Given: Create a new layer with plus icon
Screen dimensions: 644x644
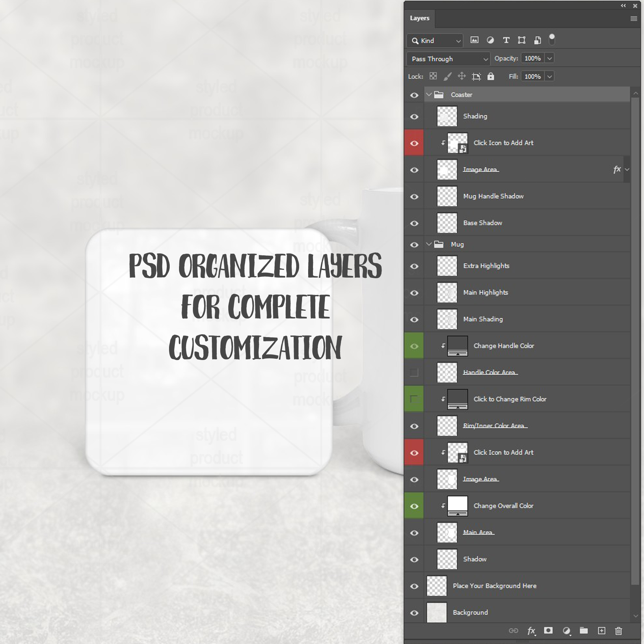Looking at the screenshot, I should [x=601, y=630].
